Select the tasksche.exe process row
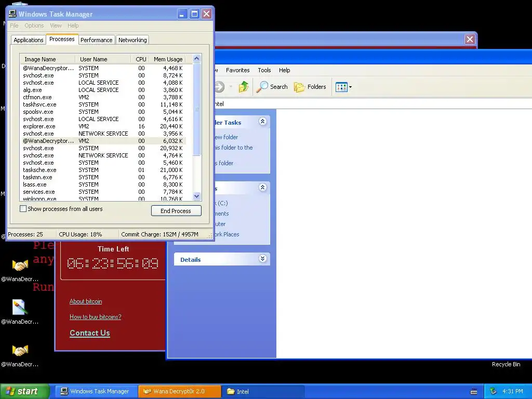The width and height of the screenshot is (532, 399). (x=103, y=170)
